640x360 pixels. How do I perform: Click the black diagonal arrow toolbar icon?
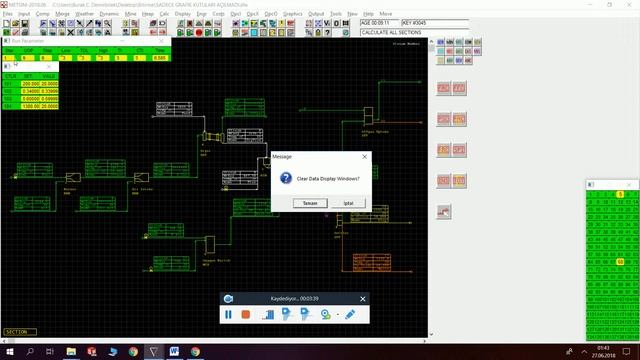click(x=89, y=23)
